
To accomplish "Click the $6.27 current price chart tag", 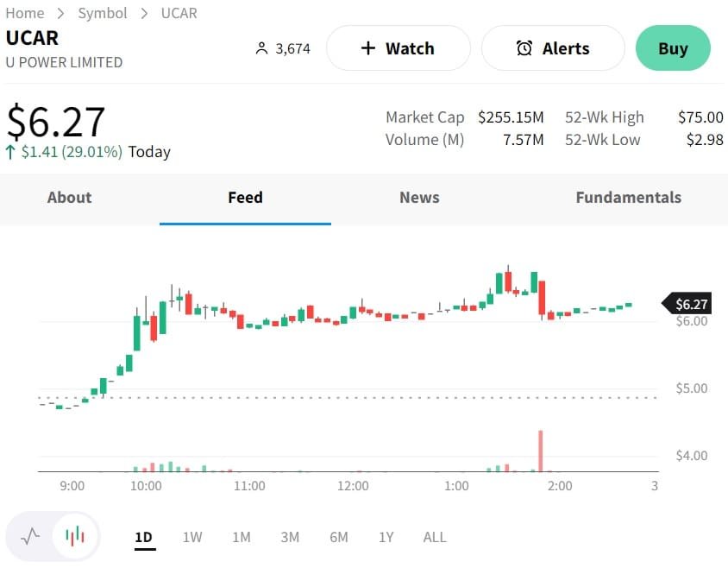I will [690, 304].
